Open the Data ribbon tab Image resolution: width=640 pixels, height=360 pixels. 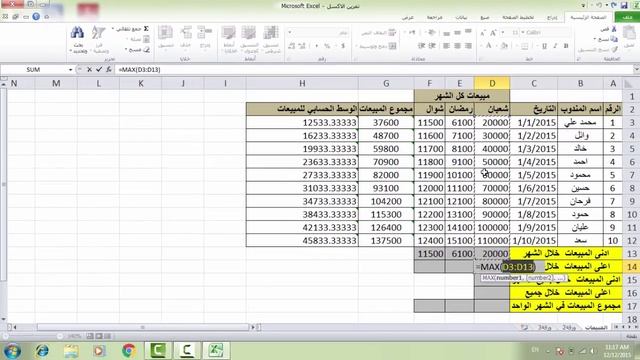point(461,18)
